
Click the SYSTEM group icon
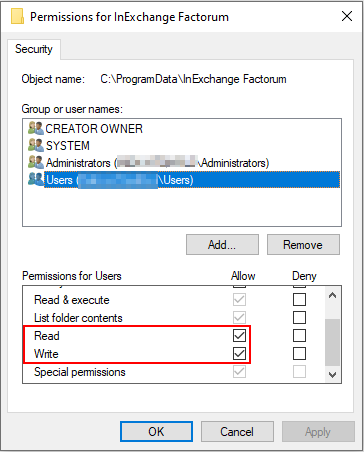coord(36,145)
